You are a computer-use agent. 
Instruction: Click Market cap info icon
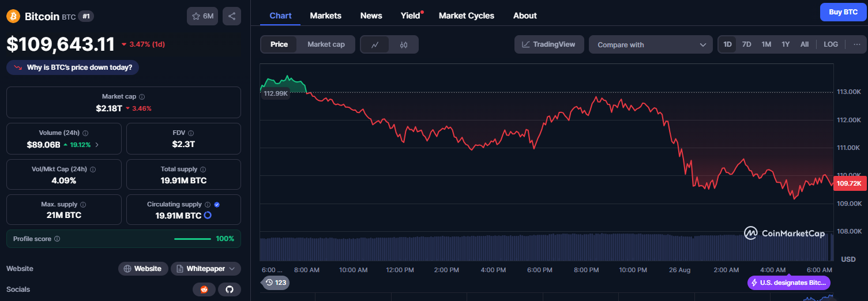(x=142, y=97)
